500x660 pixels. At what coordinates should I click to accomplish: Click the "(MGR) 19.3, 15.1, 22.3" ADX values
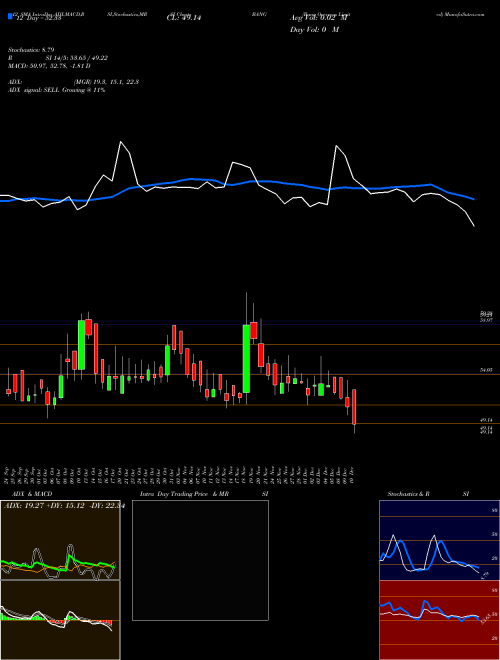click(106, 82)
